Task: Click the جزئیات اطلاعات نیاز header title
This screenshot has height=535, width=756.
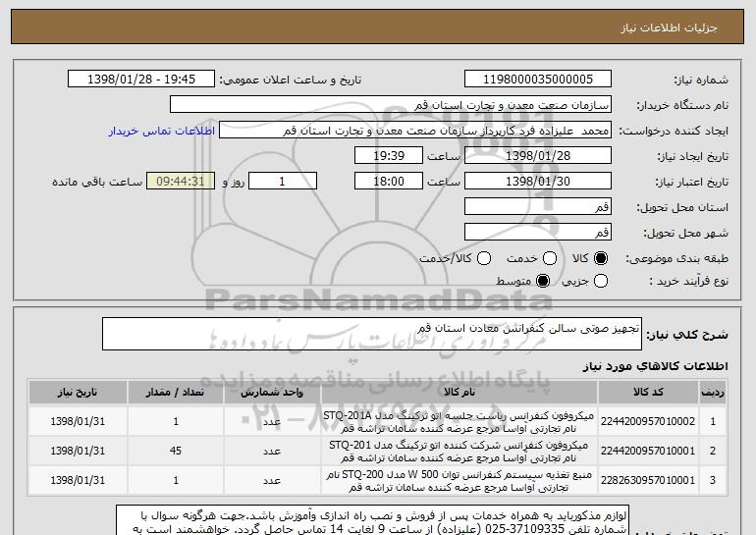Action: point(669,27)
